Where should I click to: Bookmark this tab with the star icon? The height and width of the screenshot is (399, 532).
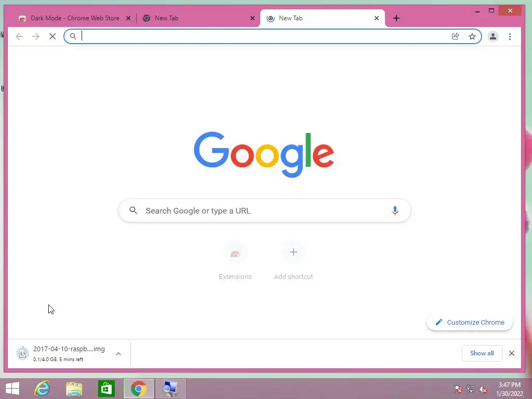(x=472, y=36)
